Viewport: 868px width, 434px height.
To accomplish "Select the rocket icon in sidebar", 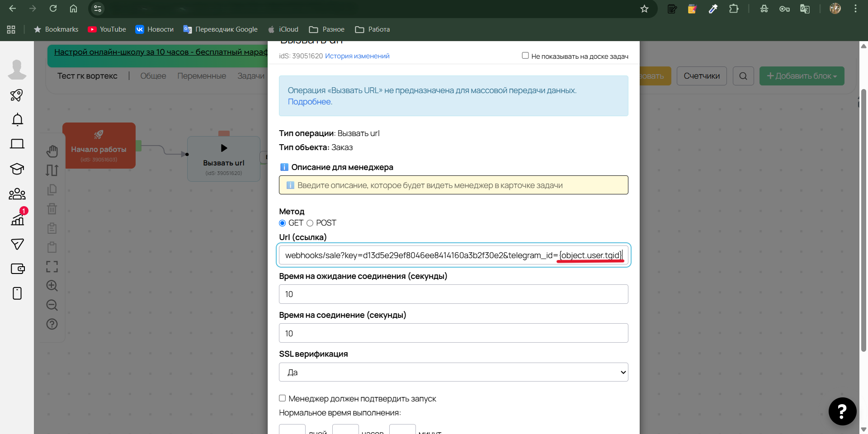I will point(17,95).
